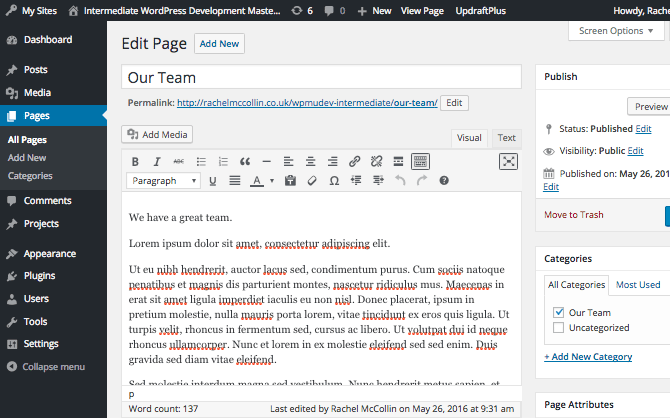This screenshot has height=418, width=670.
Task: Click the insert link icon
Action: point(355,161)
